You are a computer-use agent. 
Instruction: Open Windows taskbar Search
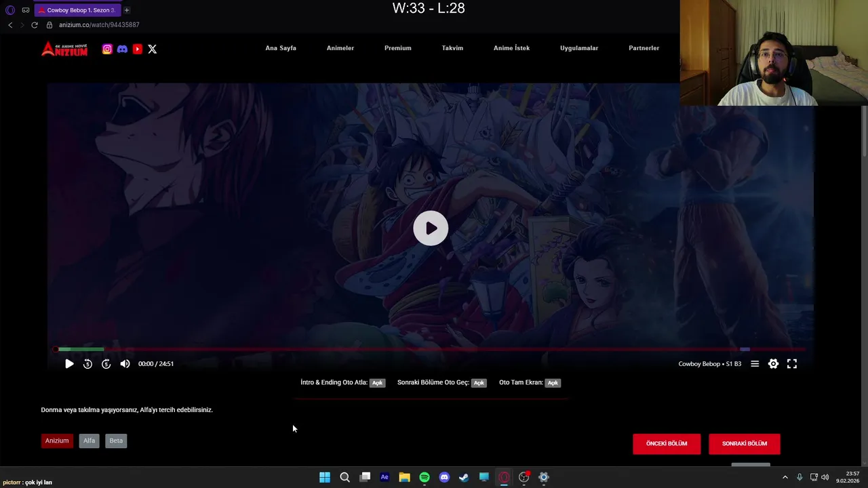pos(344,477)
